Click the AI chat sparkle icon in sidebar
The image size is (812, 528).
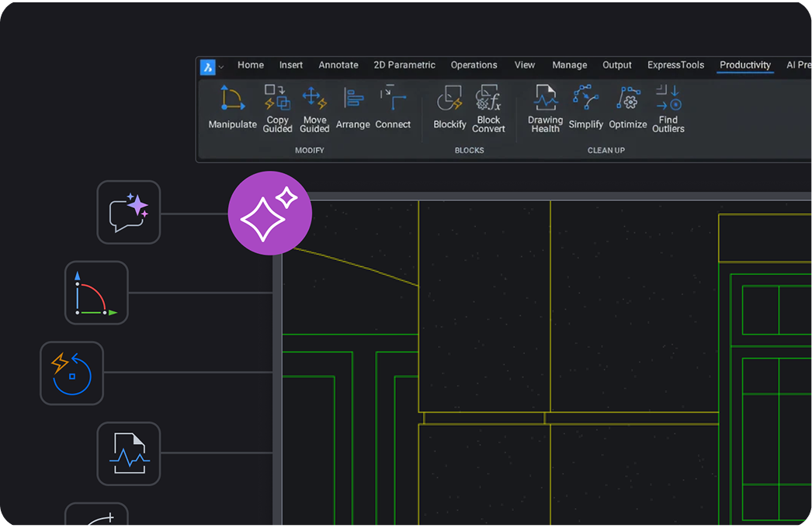coord(128,212)
